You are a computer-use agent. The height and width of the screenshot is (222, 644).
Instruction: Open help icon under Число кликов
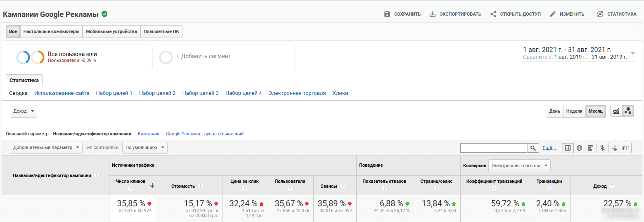[x=131, y=189]
